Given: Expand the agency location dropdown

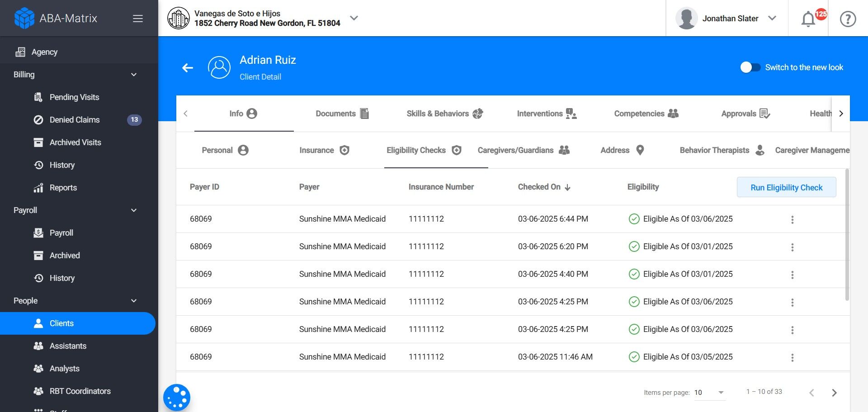Looking at the screenshot, I should 354,18.
